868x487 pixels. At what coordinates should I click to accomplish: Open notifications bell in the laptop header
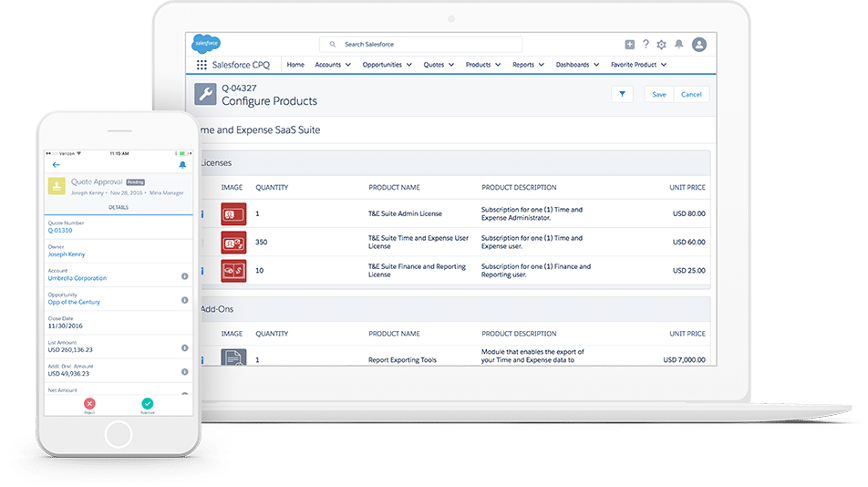point(678,45)
